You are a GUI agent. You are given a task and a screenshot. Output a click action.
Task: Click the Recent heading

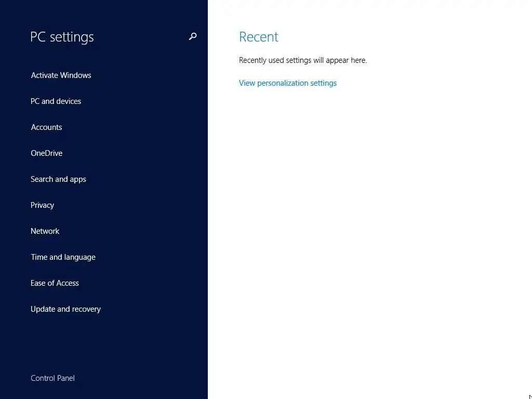pyautogui.click(x=259, y=37)
